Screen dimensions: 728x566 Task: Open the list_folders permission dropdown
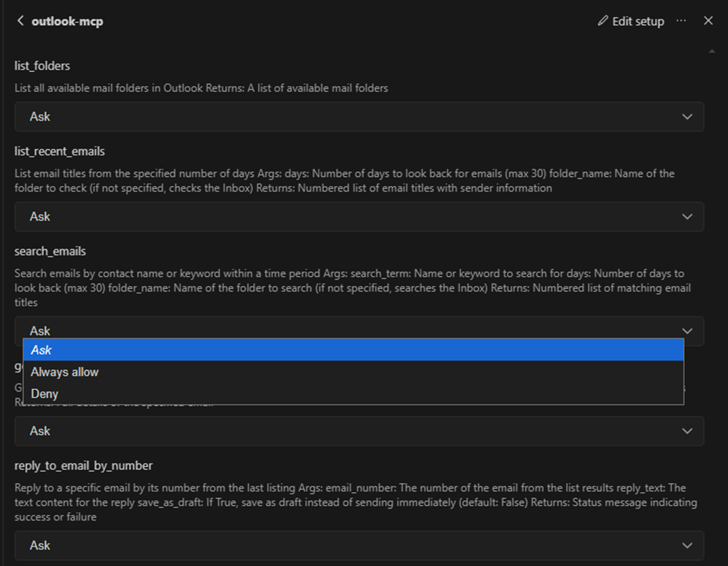pyautogui.click(x=359, y=117)
